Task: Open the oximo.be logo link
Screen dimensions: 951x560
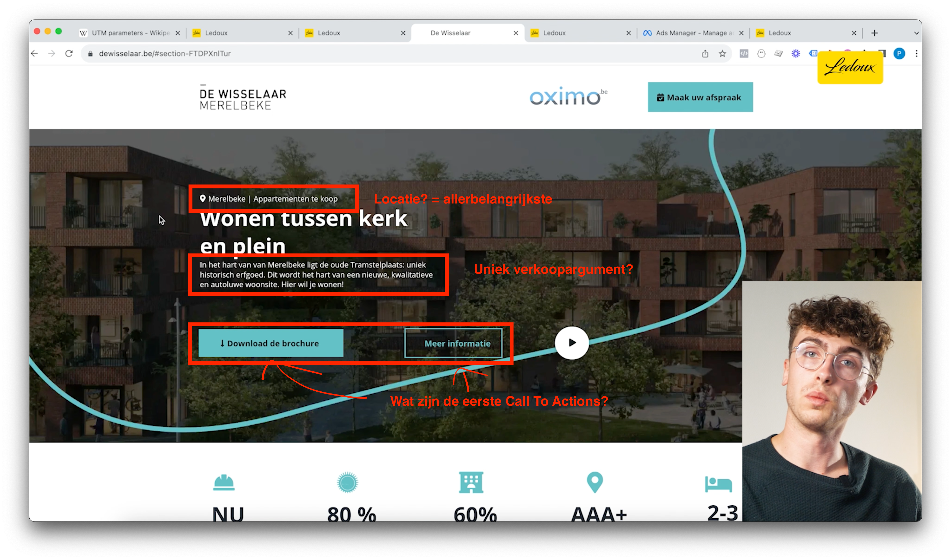Action: point(568,96)
